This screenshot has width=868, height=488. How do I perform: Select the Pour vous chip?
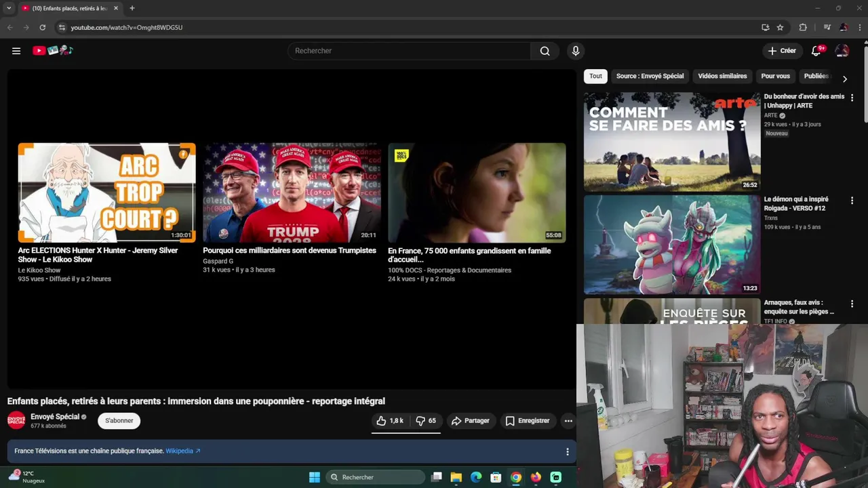tap(775, 76)
